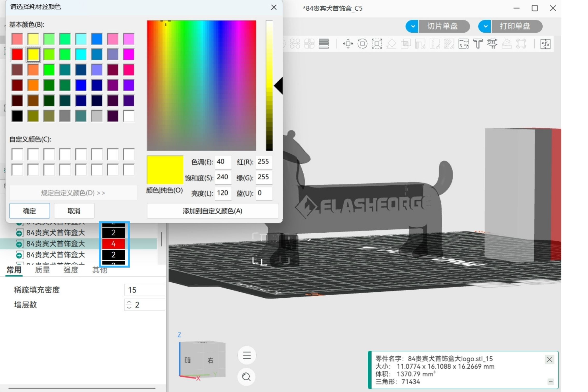Expand the 切片单盘 dropdown arrow
Viewport: 588px width, 392px height.
tap(413, 26)
